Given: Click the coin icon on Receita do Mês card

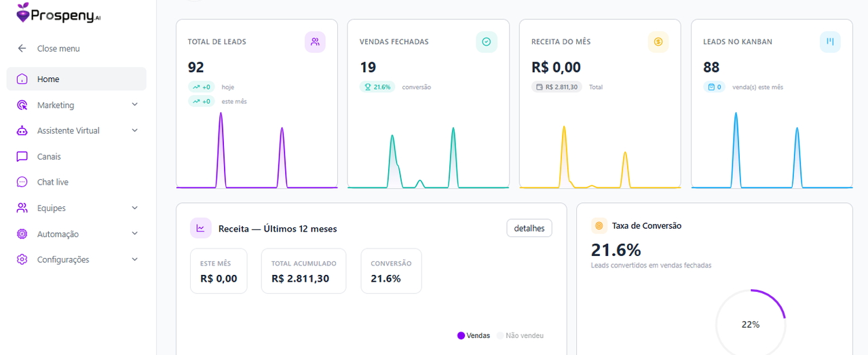Looking at the screenshot, I should [x=658, y=41].
